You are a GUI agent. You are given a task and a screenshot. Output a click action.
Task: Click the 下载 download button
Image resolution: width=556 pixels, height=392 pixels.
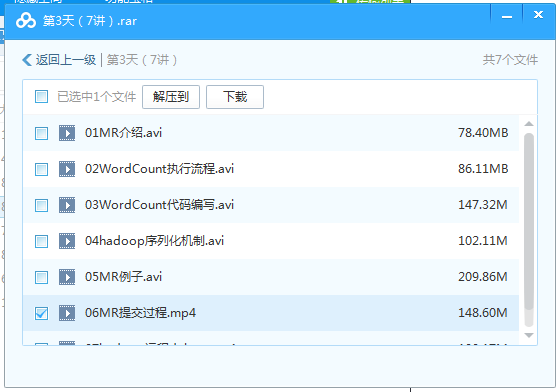pyautogui.click(x=235, y=97)
